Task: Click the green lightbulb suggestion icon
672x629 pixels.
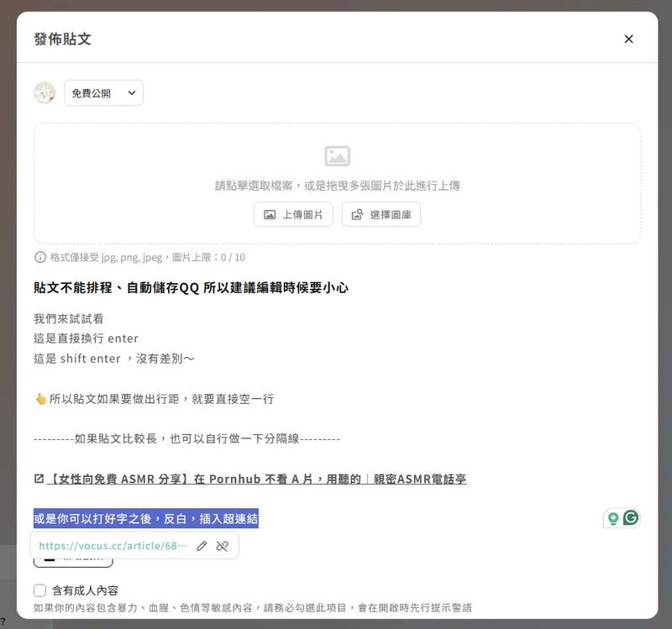Action: [x=613, y=519]
